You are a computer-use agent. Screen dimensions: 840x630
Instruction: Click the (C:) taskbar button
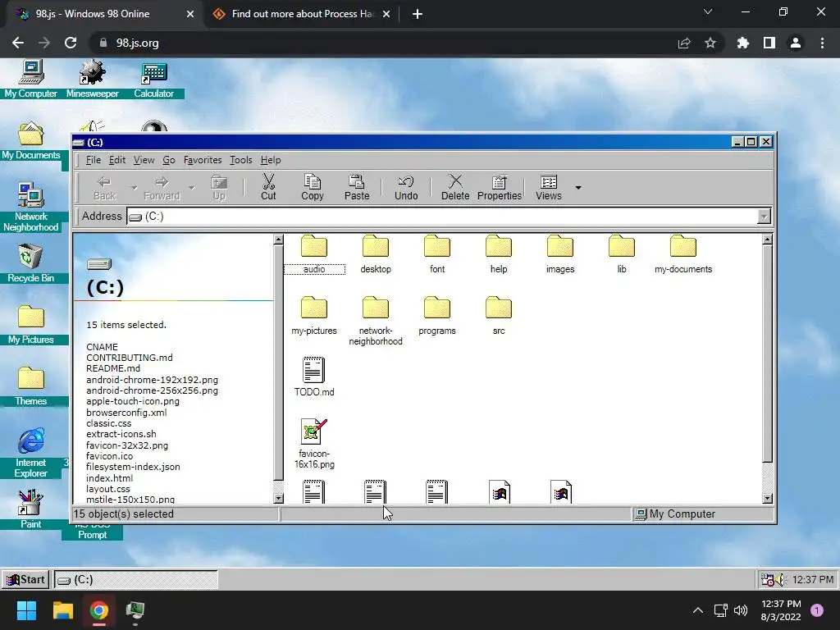pyautogui.click(x=136, y=579)
